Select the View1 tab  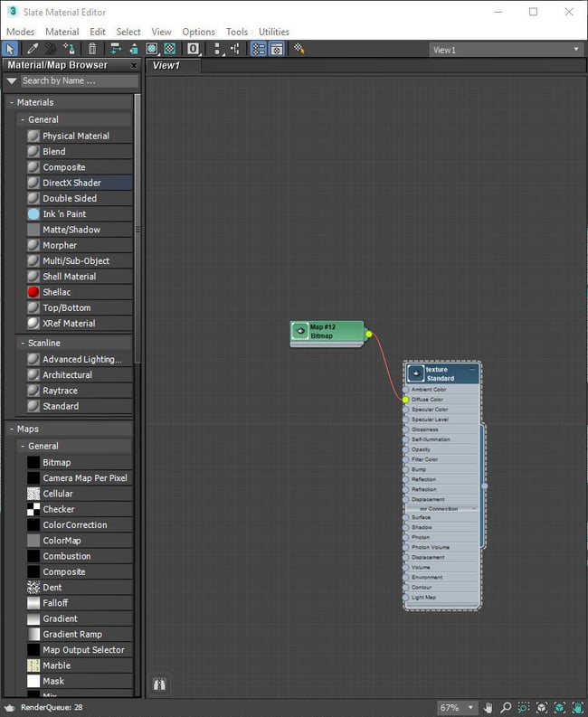(x=174, y=65)
